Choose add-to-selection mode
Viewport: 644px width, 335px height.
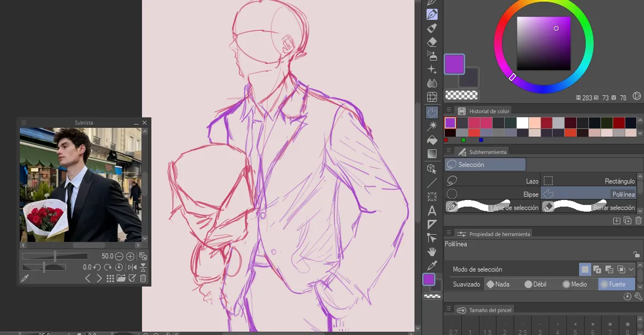(x=597, y=269)
